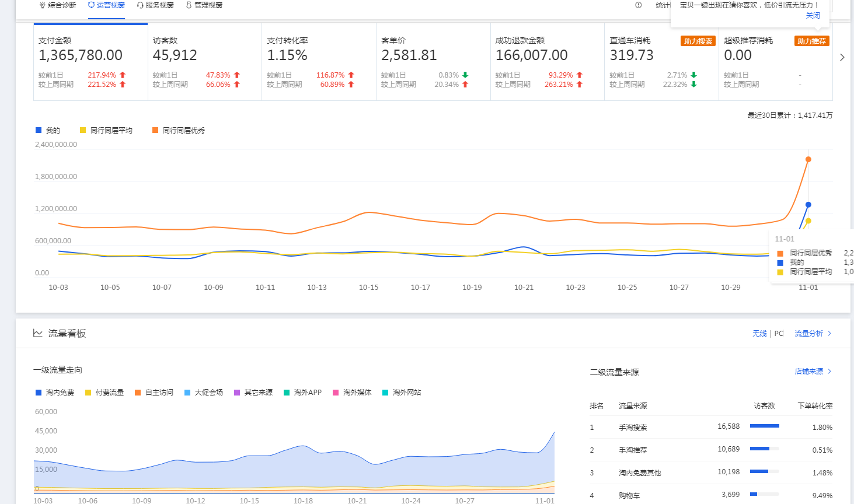
Task: Click 关闭 to dismiss the tip popup
Action: [813, 16]
